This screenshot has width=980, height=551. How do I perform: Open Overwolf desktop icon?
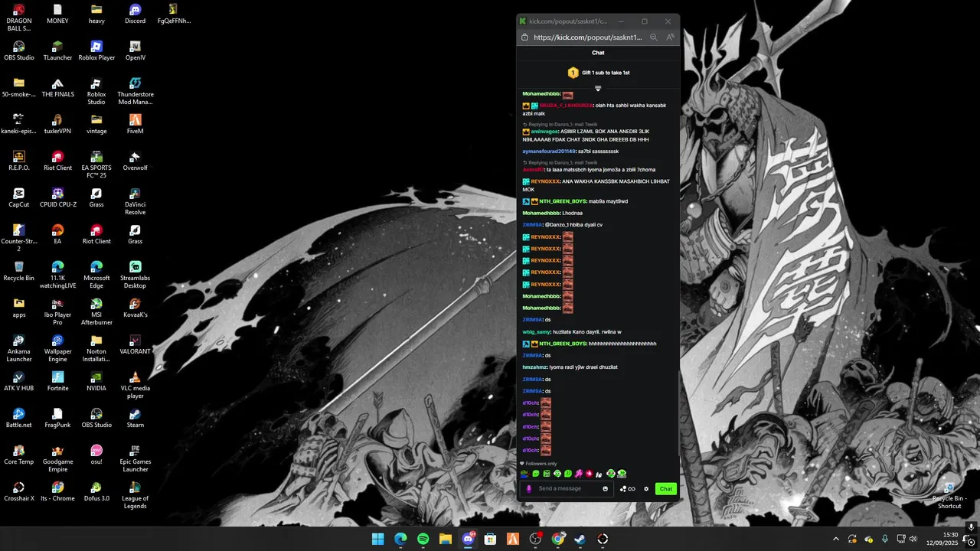(x=135, y=161)
